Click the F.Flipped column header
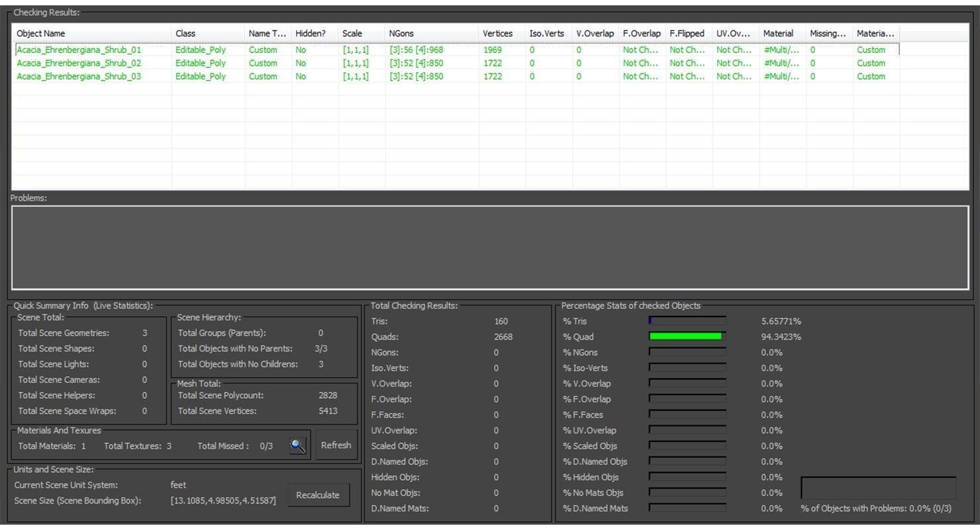 pyautogui.click(x=689, y=33)
